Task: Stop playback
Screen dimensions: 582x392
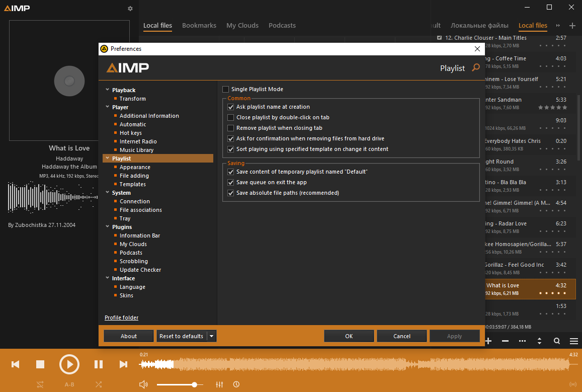Action: click(40, 364)
